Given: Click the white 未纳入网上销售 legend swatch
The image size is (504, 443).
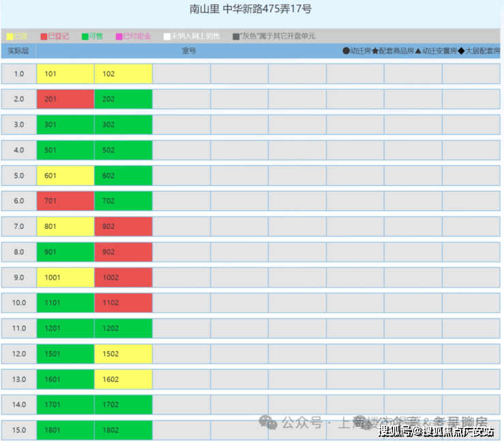Looking at the screenshot, I should (167, 36).
